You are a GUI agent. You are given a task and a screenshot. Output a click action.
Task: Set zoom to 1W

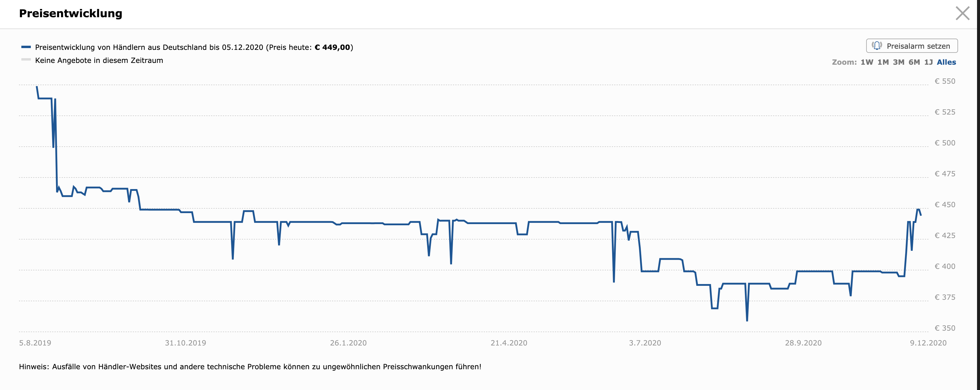pyautogui.click(x=867, y=62)
